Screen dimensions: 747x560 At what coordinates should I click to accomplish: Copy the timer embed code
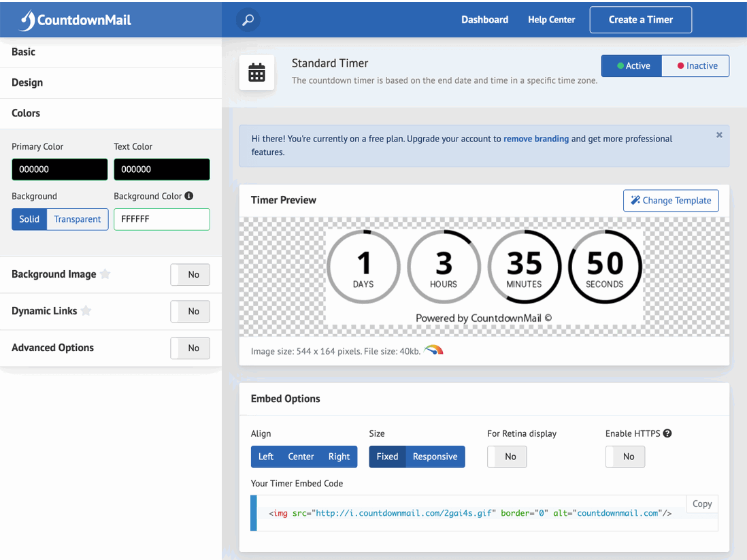point(701,504)
